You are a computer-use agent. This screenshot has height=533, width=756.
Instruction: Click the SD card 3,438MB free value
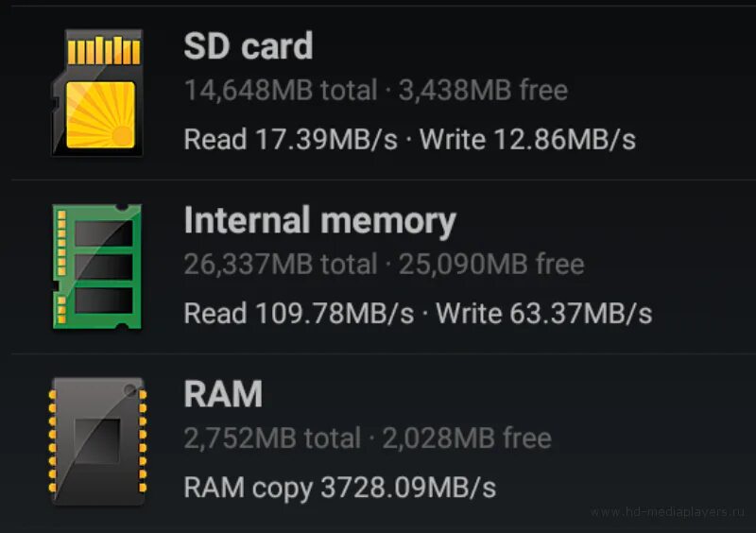tap(484, 91)
